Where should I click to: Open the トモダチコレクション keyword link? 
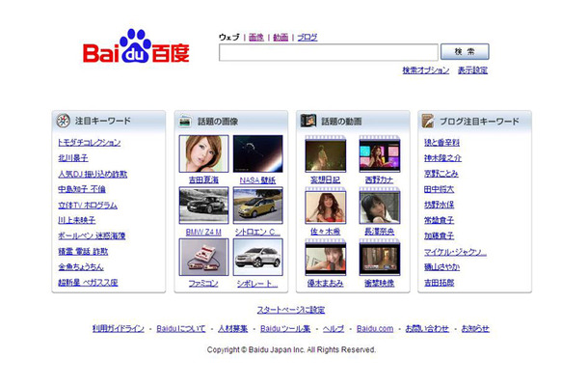pyautogui.click(x=90, y=142)
